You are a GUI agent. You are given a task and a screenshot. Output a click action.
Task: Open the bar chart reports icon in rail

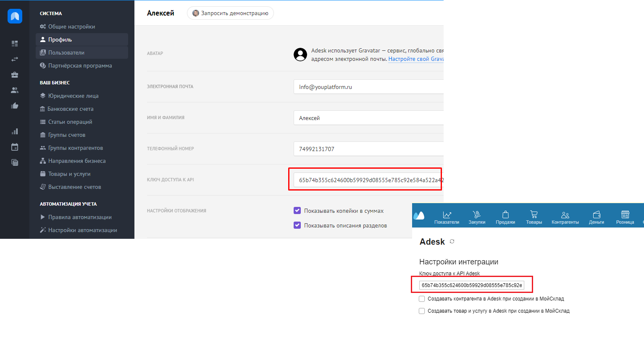pos(15,131)
